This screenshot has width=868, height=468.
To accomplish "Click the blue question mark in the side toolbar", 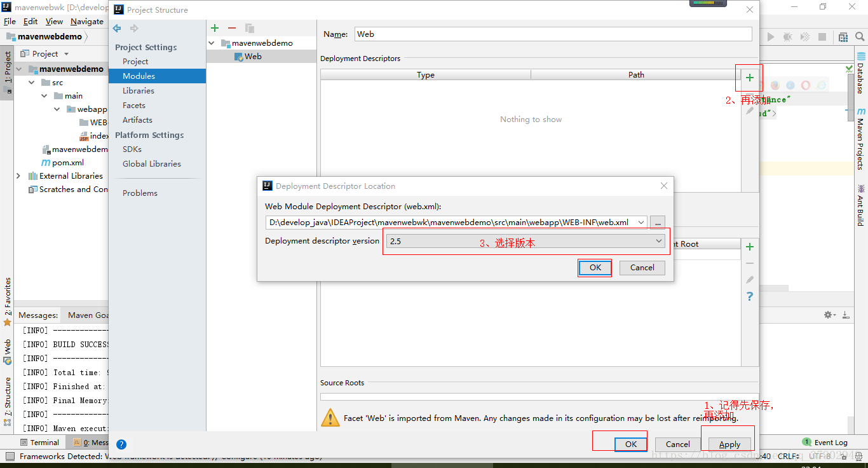I will point(750,296).
